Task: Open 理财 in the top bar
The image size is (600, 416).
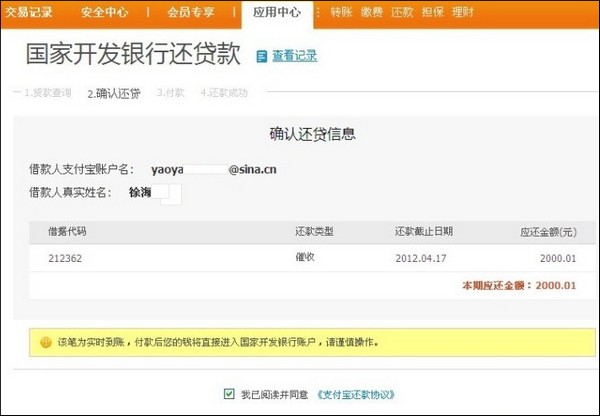Action: (x=463, y=12)
